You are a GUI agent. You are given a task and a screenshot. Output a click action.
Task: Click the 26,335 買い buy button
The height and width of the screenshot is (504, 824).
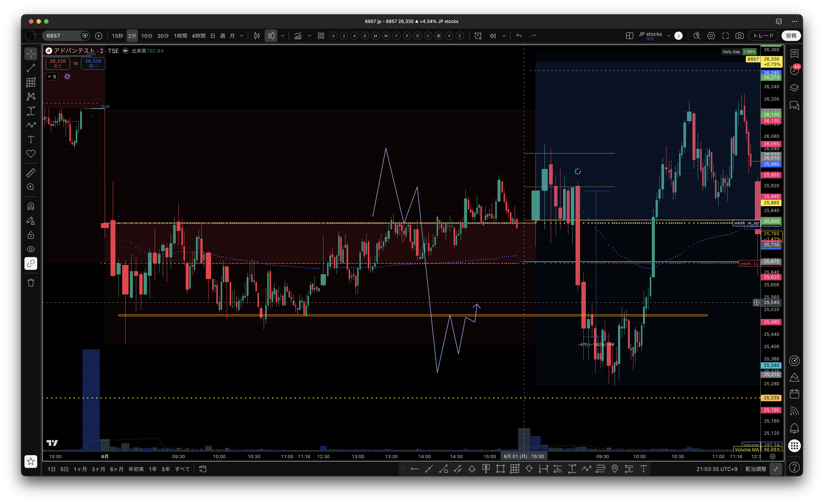[x=93, y=63]
